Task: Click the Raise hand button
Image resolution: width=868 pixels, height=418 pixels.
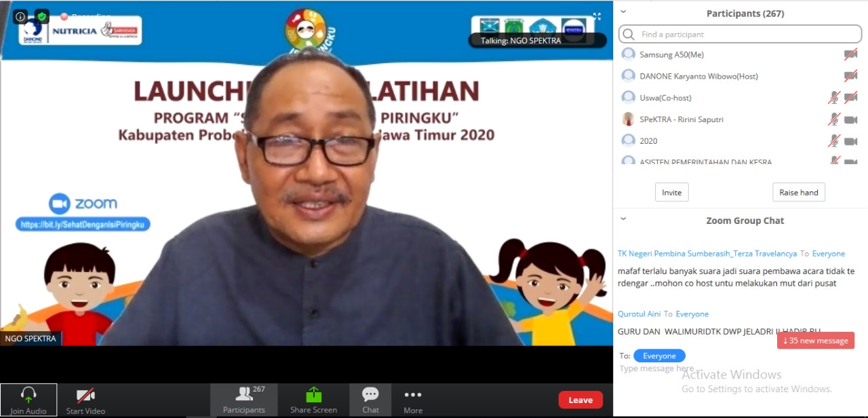Action: click(x=799, y=192)
